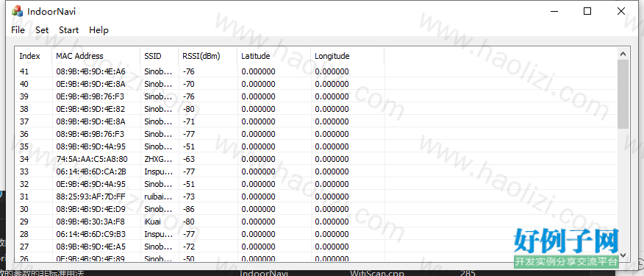
Task: Open the Help menu
Action: pos(99,30)
